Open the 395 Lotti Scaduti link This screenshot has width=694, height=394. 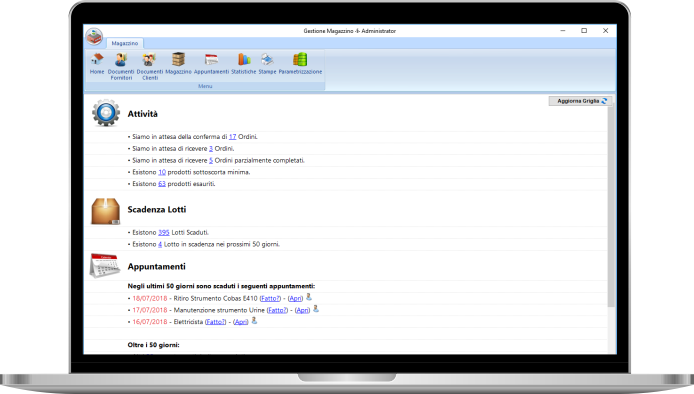click(x=164, y=232)
